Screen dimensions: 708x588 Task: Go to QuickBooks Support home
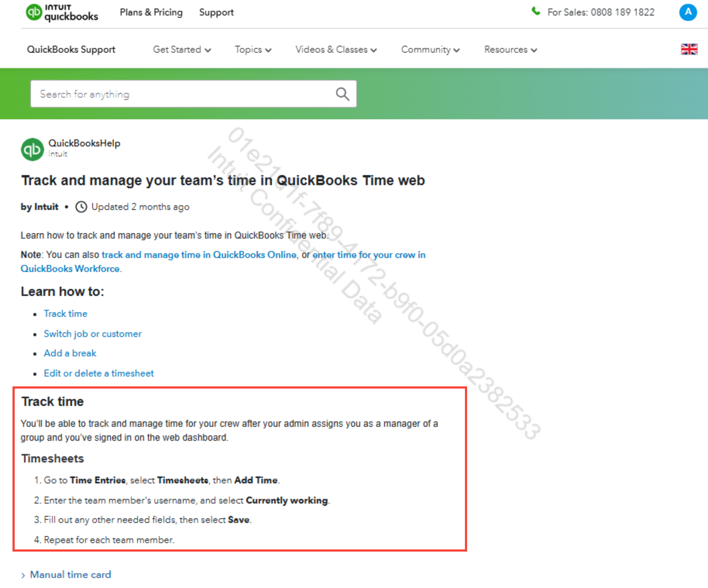pyautogui.click(x=71, y=49)
